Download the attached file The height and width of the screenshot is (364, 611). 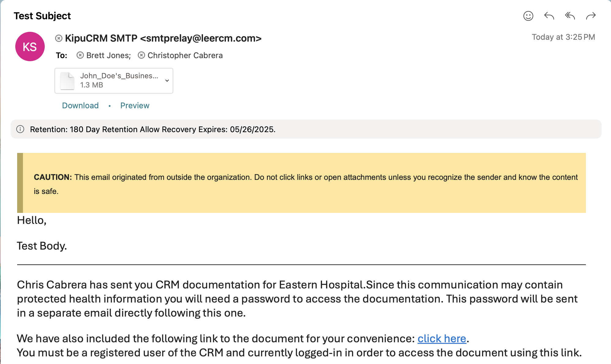(x=80, y=106)
